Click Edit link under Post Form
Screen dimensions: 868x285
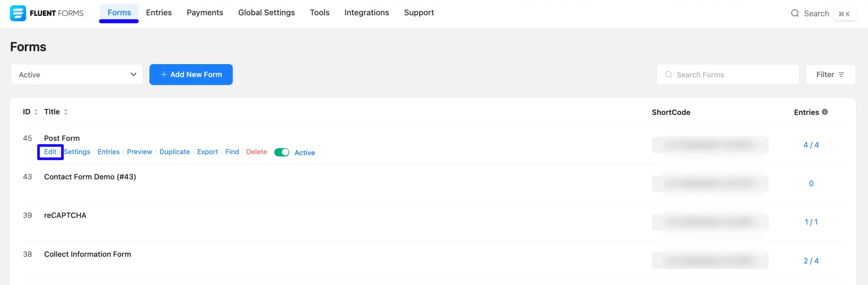(x=50, y=152)
